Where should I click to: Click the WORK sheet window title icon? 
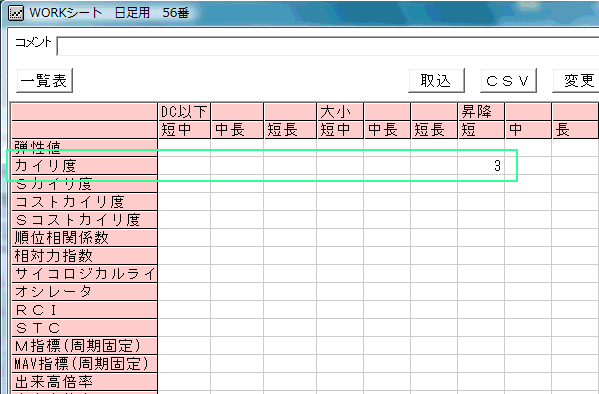click(16, 13)
